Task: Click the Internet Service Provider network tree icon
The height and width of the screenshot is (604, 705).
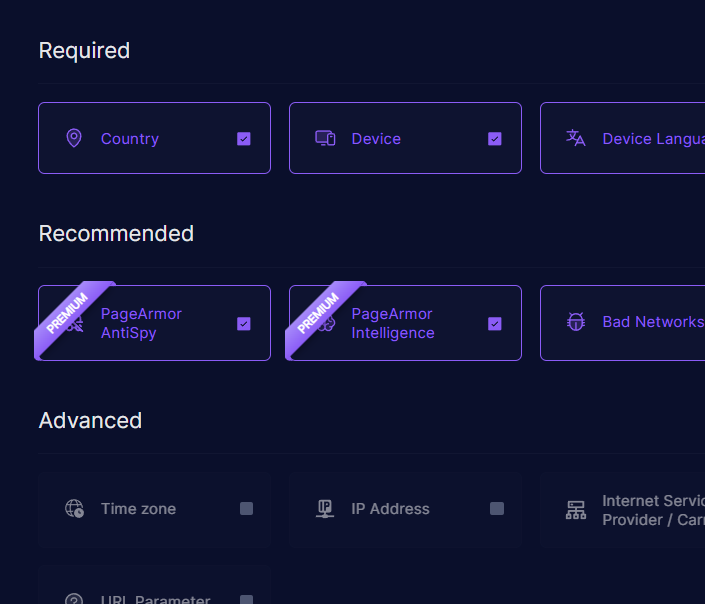Action: pos(576,510)
